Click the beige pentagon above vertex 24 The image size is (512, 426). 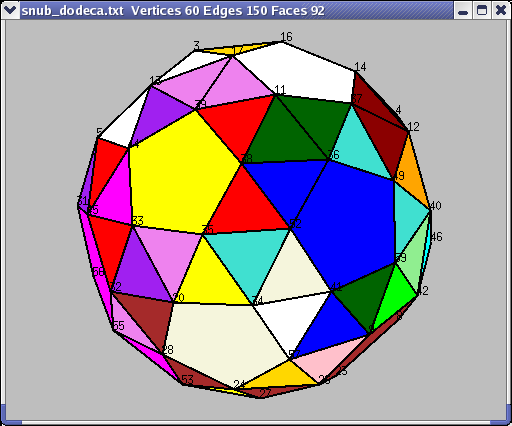(227, 340)
